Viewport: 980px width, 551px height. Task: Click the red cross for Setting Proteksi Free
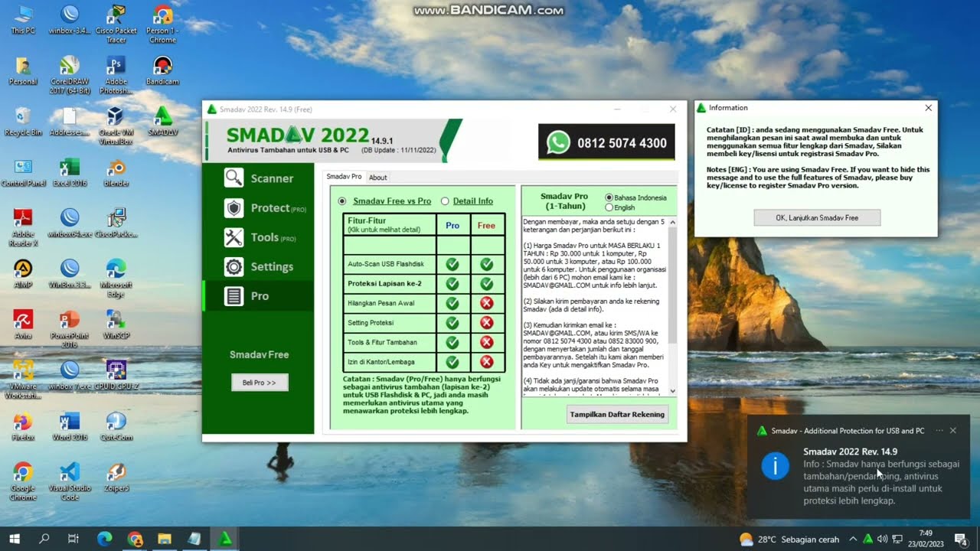click(486, 323)
